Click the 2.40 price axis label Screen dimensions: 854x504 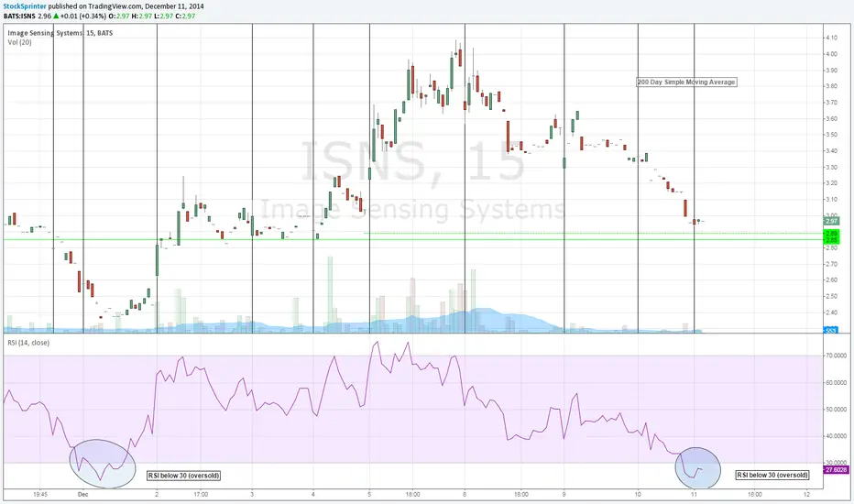[832, 312]
